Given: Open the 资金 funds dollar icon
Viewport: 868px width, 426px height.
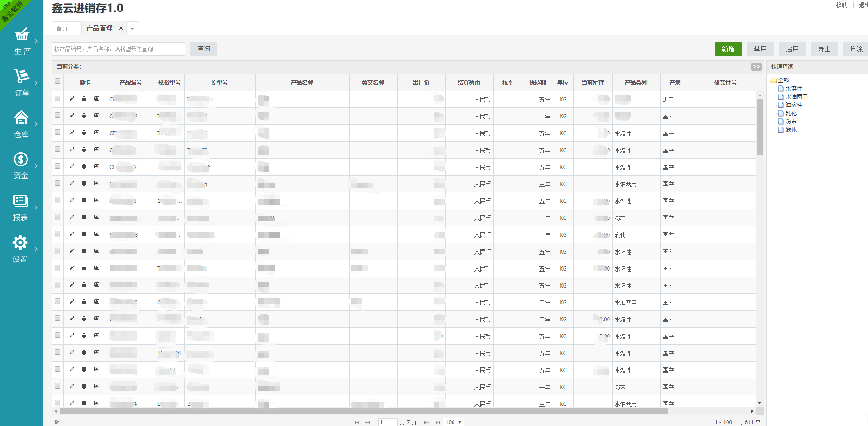Looking at the screenshot, I should pyautogui.click(x=21, y=160).
